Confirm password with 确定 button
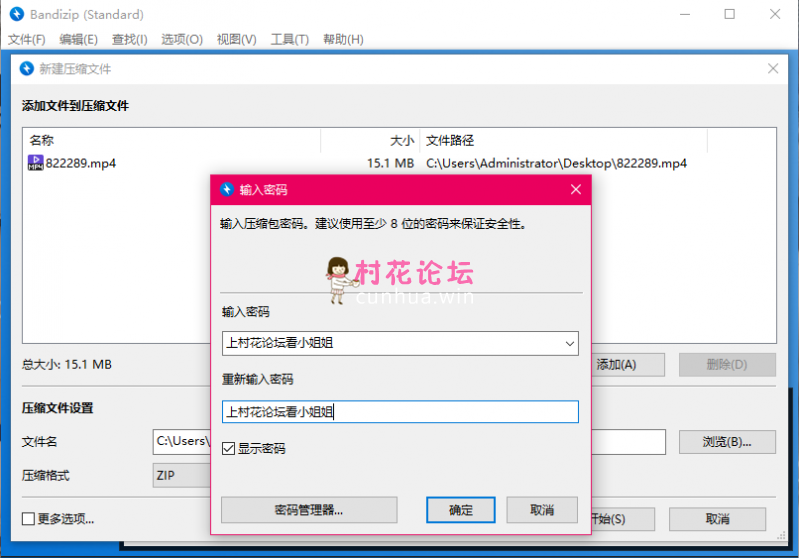This screenshot has width=799, height=558. pos(461,510)
